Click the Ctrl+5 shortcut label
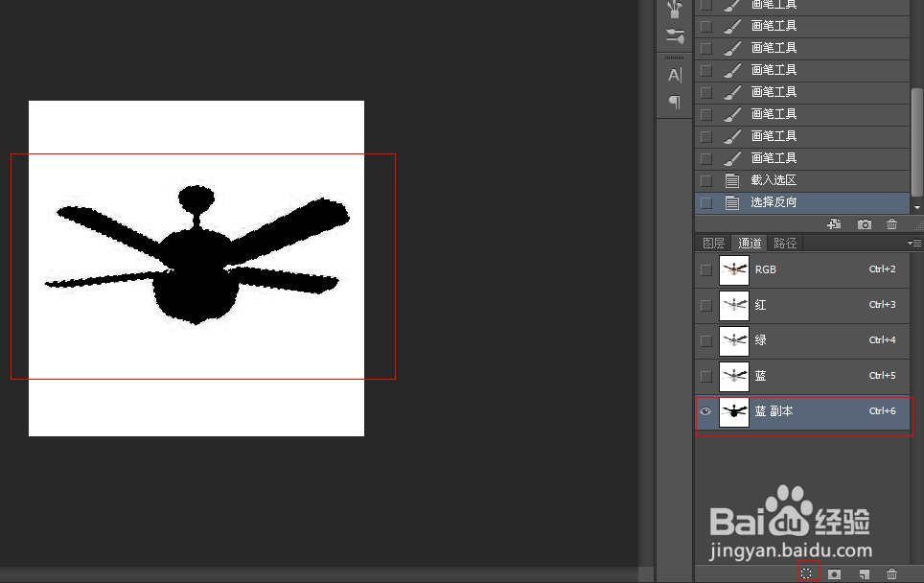Screen dimensions: 924x583 tap(882, 375)
